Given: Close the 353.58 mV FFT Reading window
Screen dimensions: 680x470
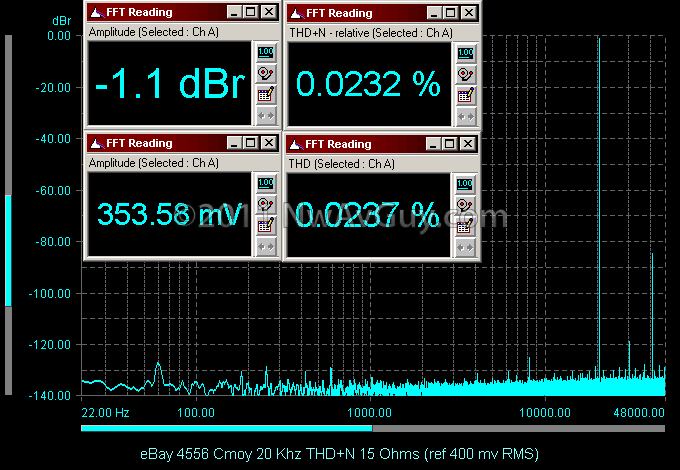Looking at the screenshot, I should (269, 143).
